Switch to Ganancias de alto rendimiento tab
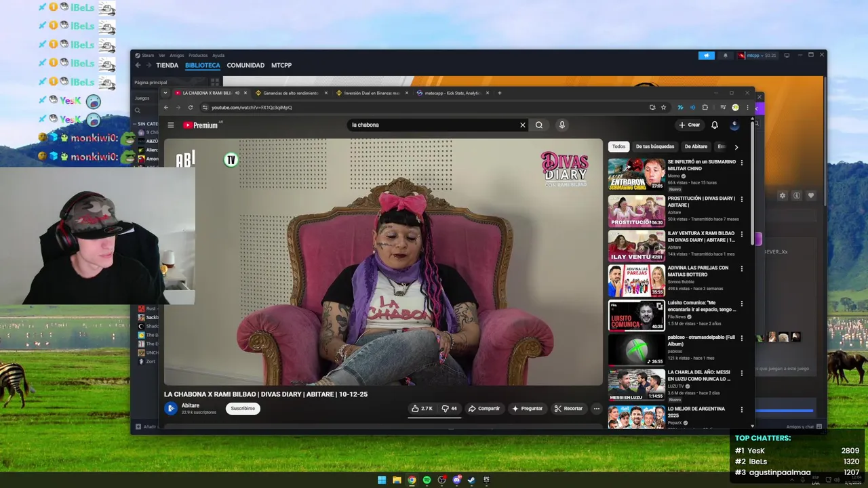Screen dimensions: 868x488 pyautogui.click(x=290, y=93)
